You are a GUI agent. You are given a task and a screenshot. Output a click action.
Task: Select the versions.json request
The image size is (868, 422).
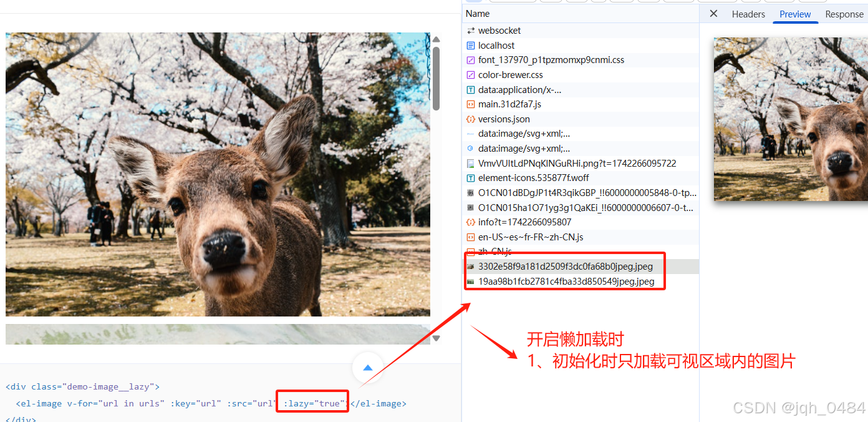click(581, 119)
